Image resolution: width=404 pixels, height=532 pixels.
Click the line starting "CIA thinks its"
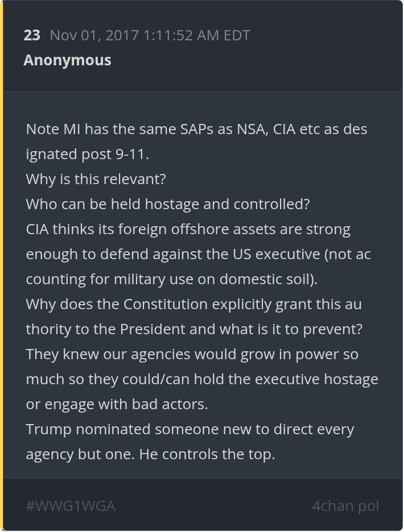(x=188, y=229)
